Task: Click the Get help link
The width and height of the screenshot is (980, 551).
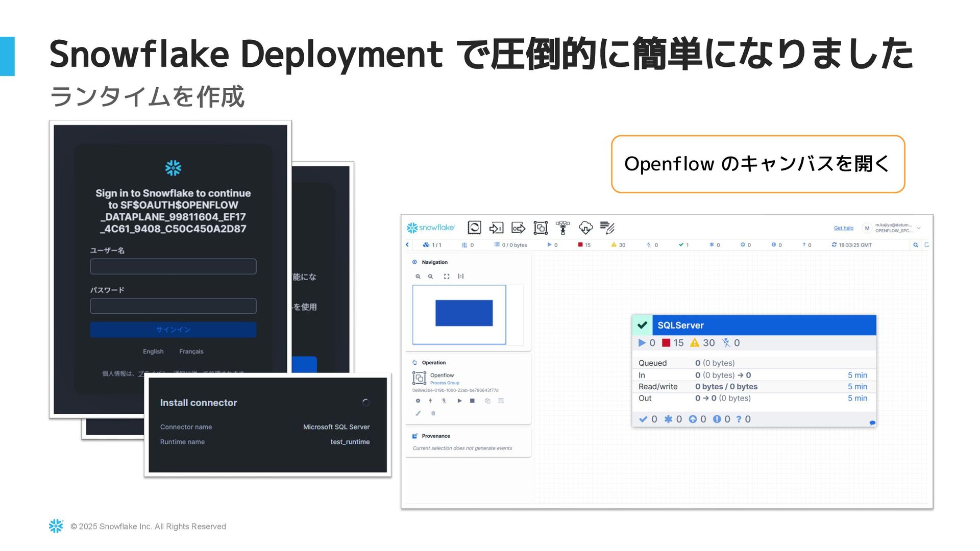Action: (843, 228)
